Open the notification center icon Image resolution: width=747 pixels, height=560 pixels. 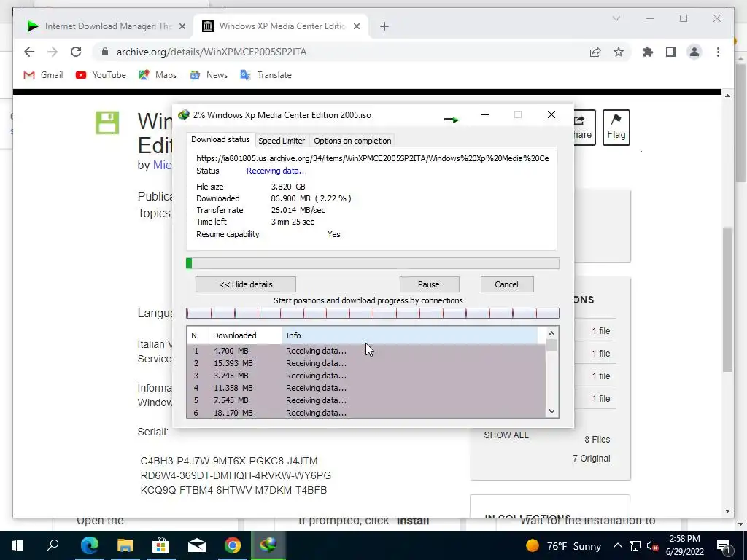pos(723,545)
